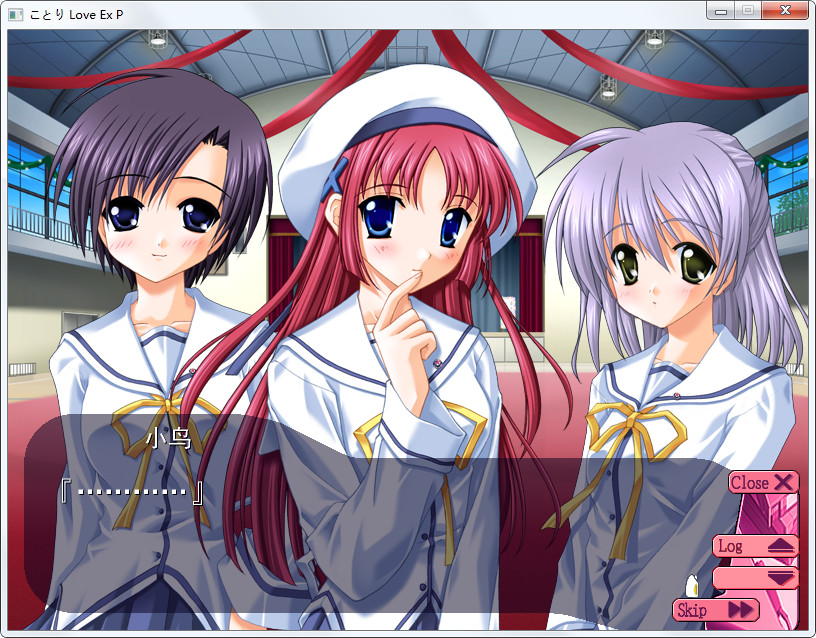Advance the dialogue by clicking the 「…………」 text
This screenshot has height=638, width=816.
(132, 492)
